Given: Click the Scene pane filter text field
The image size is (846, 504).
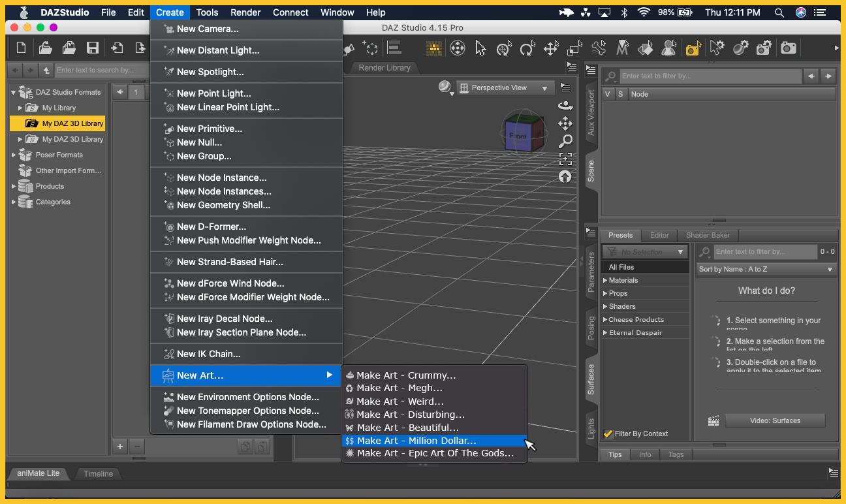Looking at the screenshot, I should [710, 76].
